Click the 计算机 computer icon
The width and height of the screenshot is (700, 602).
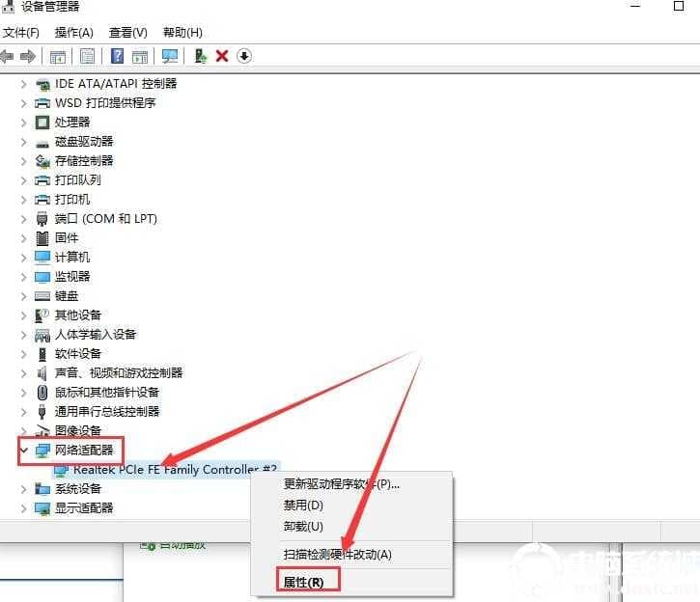pyautogui.click(x=42, y=258)
